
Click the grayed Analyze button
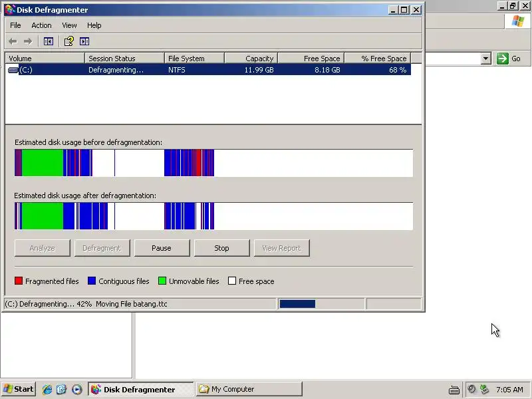42,248
